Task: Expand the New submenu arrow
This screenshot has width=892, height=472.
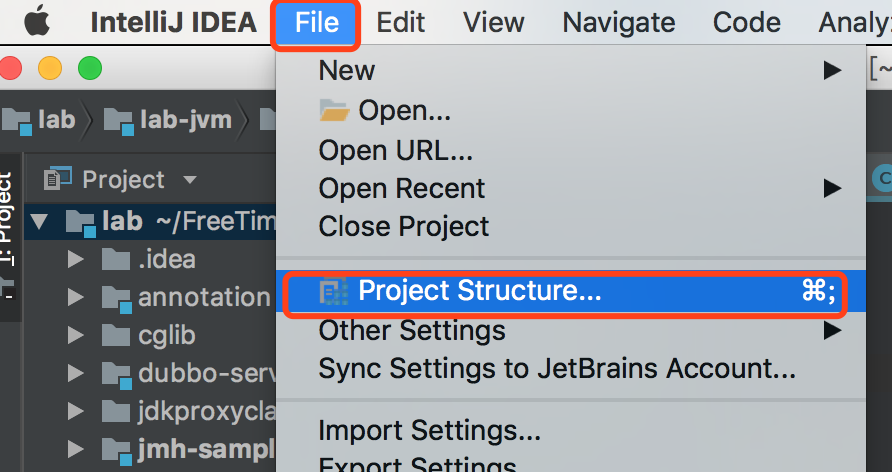Action: [831, 71]
